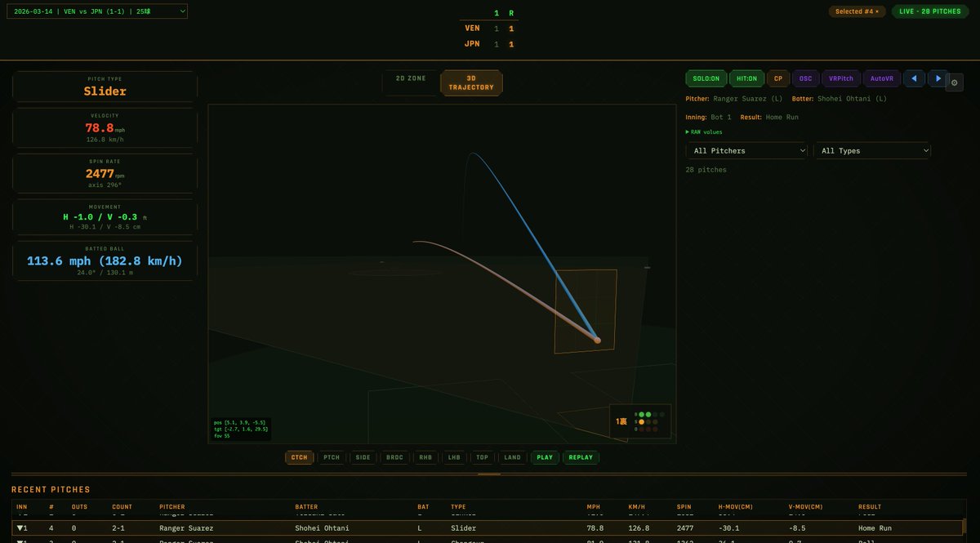Go to next pitch with right arrow

(x=938, y=78)
